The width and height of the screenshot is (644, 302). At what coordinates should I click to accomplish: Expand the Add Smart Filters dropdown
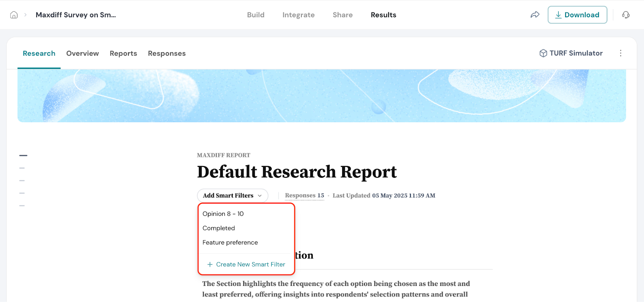tap(232, 195)
